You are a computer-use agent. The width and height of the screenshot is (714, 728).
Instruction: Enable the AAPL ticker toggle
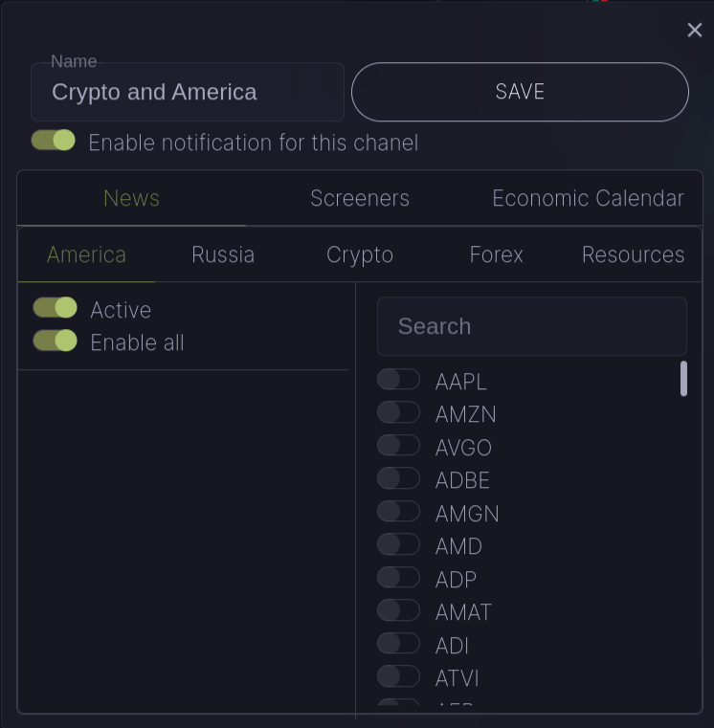click(x=398, y=380)
